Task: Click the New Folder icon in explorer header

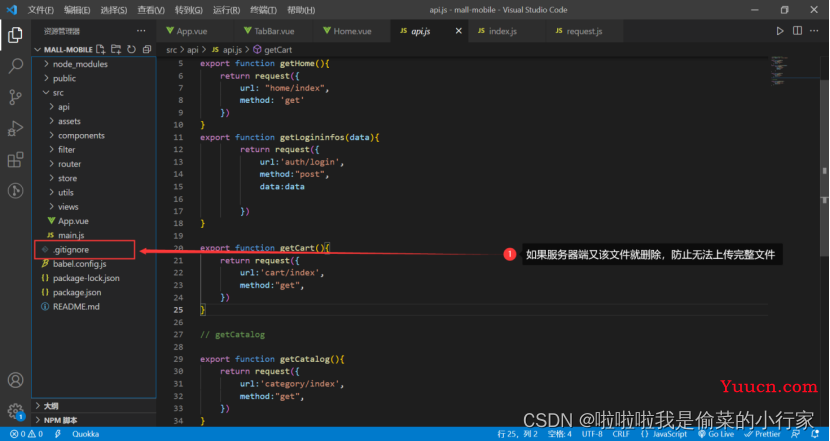Action: coord(116,49)
